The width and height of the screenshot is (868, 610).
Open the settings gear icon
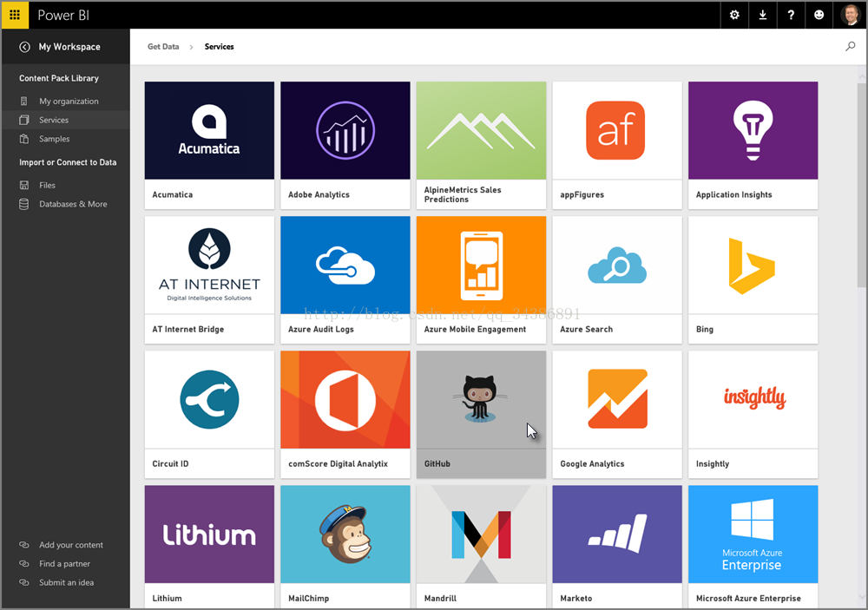click(734, 15)
